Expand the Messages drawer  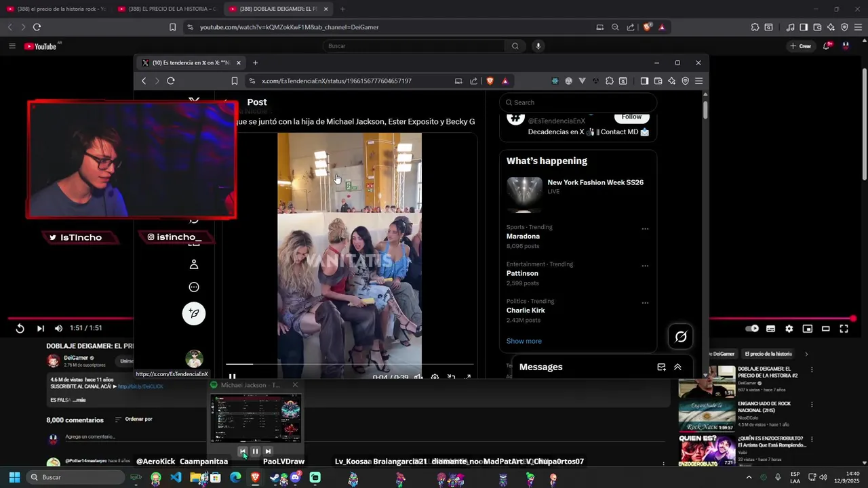coord(677,367)
